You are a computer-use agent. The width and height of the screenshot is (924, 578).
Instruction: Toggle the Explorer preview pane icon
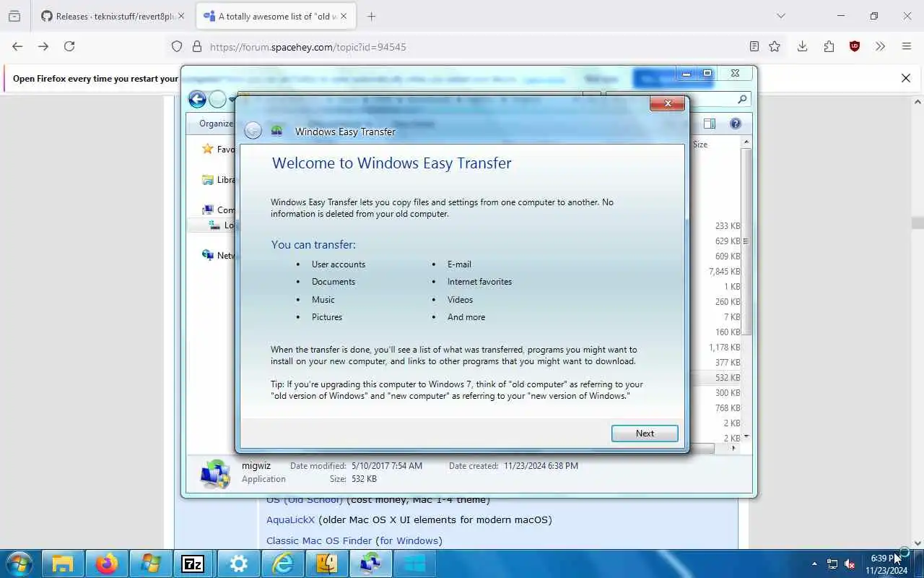pyautogui.click(x=710, y=124)
